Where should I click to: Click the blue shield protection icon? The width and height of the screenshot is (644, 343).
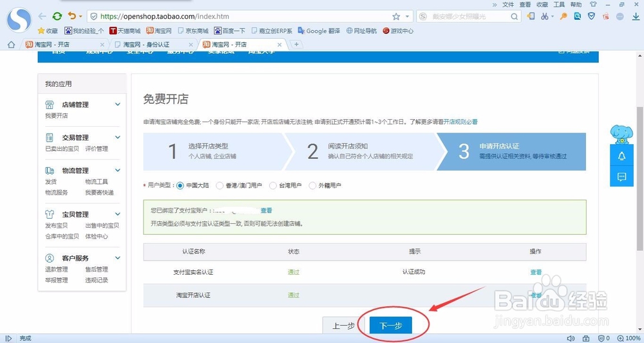[x=591, y=17]
